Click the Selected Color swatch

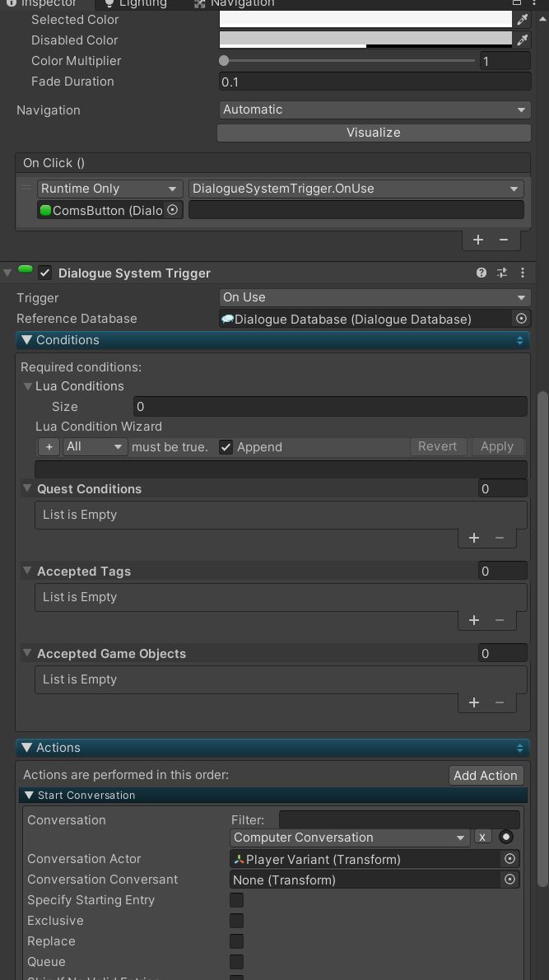point(366,20)
